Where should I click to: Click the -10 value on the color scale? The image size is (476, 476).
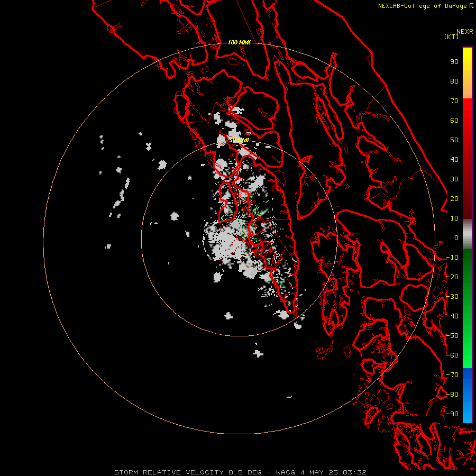[452, 258]
